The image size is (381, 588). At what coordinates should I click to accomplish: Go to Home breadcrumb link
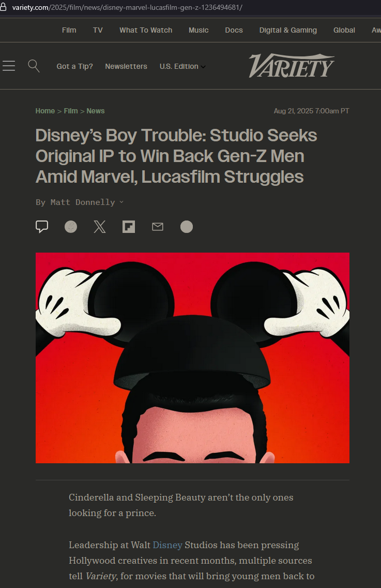point(45,111)
